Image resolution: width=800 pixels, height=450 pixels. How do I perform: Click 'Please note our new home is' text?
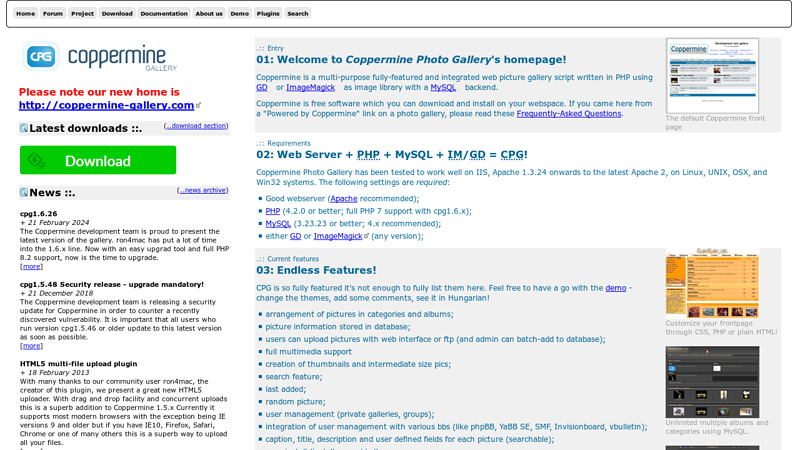(99, 92)
